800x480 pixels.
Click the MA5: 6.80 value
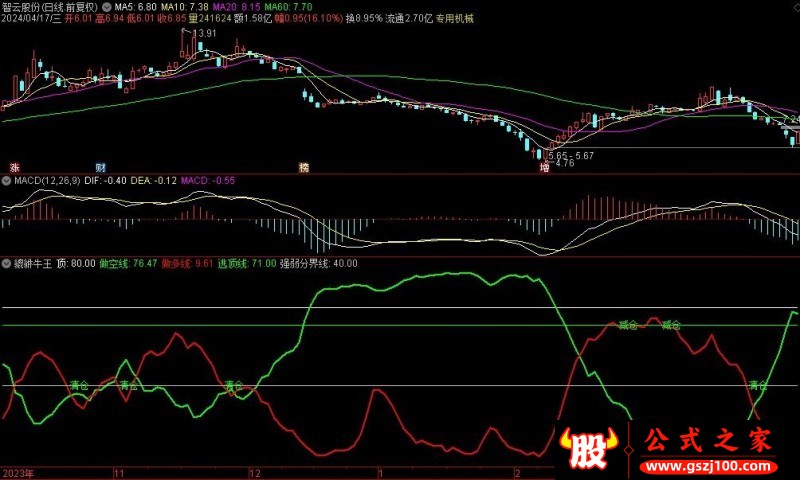[135, 7]
